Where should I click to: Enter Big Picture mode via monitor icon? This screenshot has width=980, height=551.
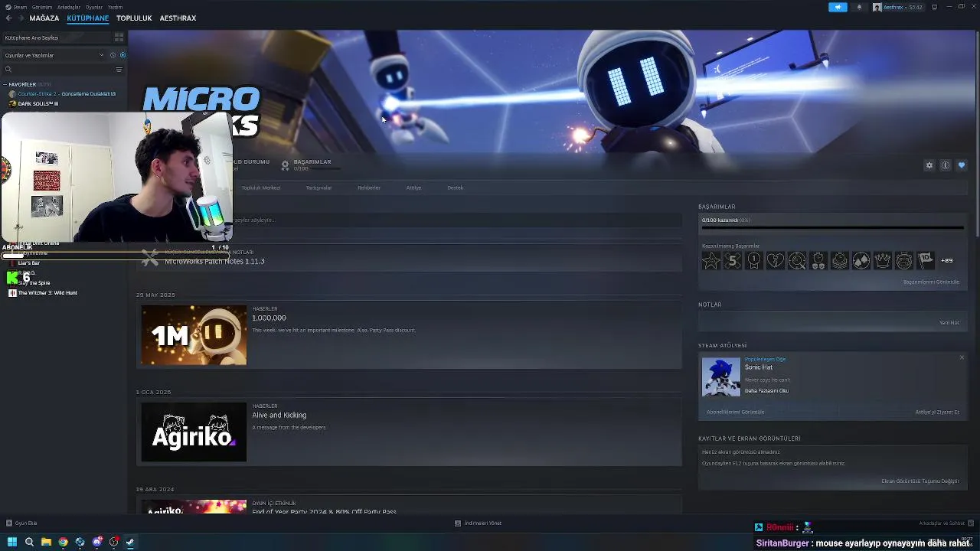click(934, 7)
